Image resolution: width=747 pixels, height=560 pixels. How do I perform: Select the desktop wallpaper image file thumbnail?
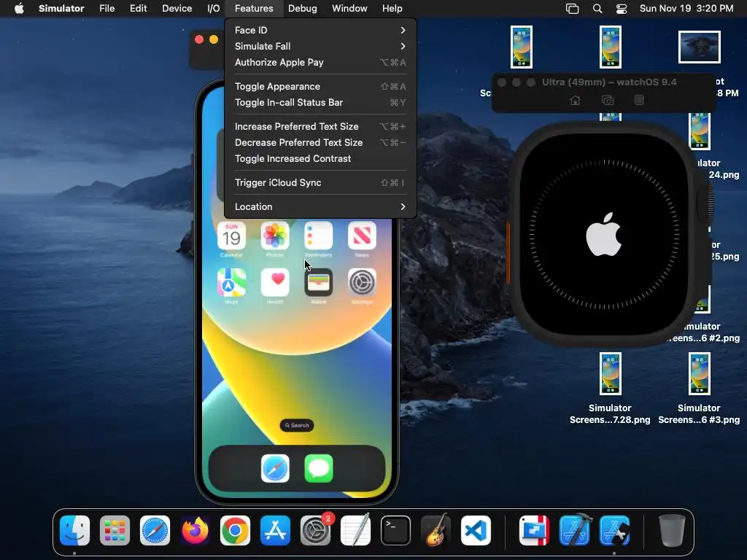click(x=699, y=47)
